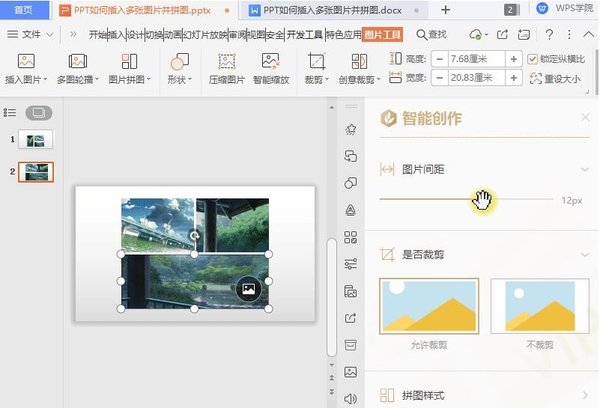Expand the Collage Style (拼图样式) section

tap(585, 396)
